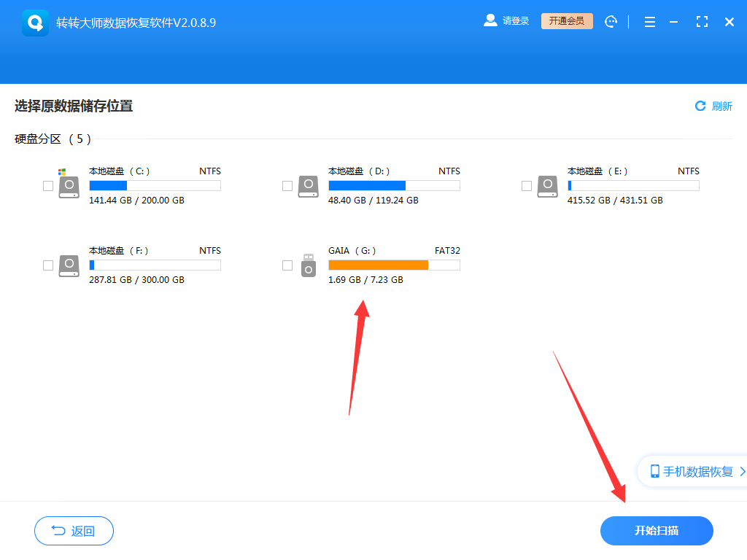Screen dimensions: 747x560
Task: Select the checkbox for GAIA (G:)
Action: [x=287, y=265]
